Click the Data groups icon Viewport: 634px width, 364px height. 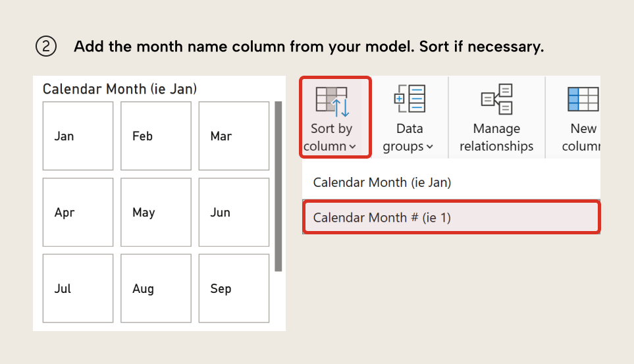tap(409, 100)
